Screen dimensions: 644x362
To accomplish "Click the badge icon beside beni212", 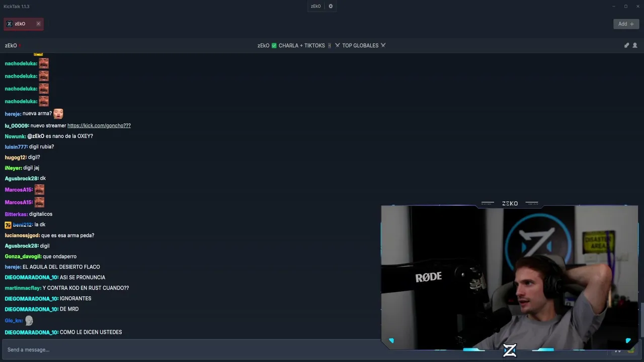I will coord(8,225).
